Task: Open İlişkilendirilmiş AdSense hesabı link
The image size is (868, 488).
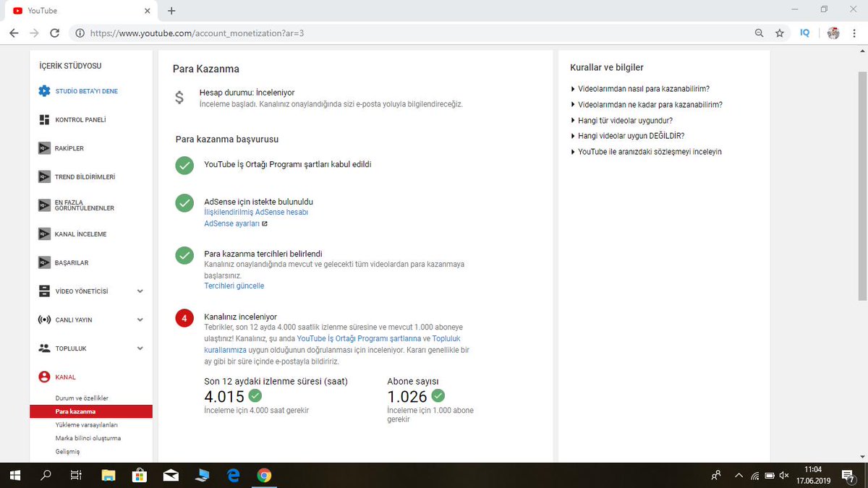Action: tap(256, 213)
